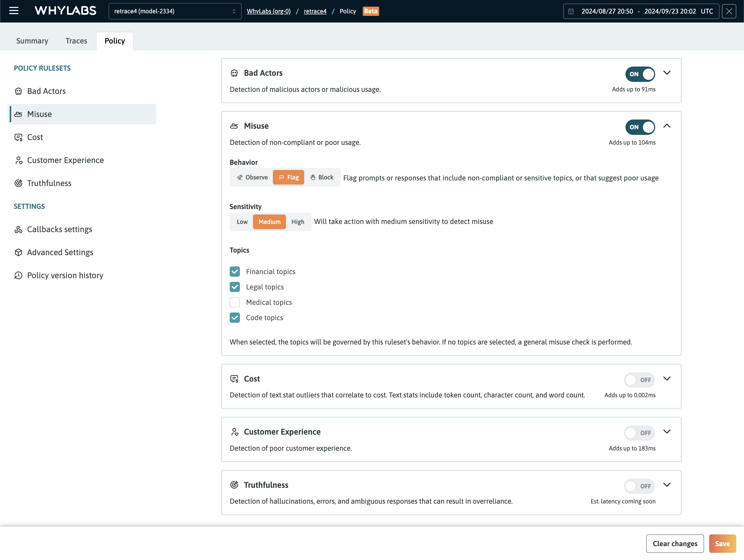744x560 pixels.
Task: Collapse the Misuse ruleset panel
Action: (667, 126)
